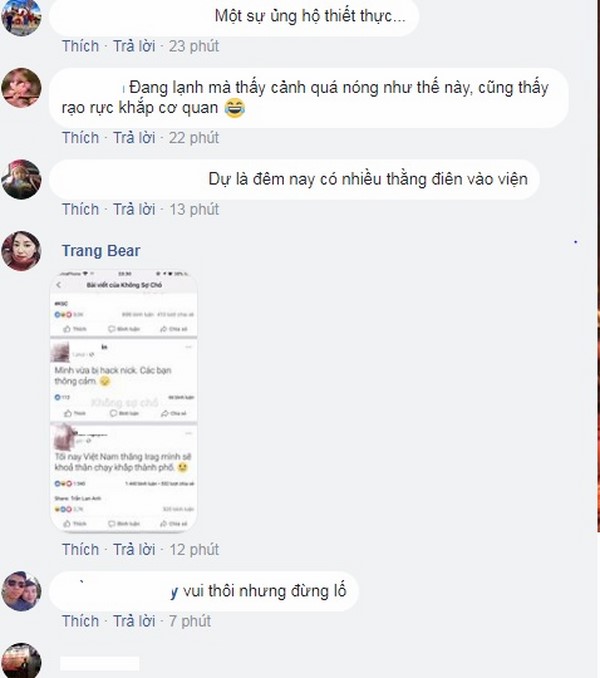Screen dimensions: 600x678
Task: Click avatar beside 'Dự là đêm nay' comment
Action: 21,179
